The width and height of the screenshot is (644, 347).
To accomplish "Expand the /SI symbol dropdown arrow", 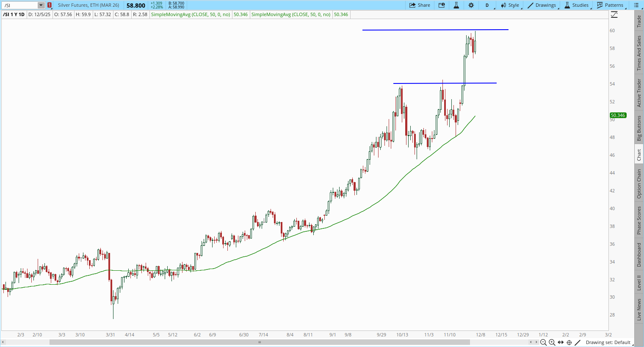I will pyautogui.click(x=41, y=5).
